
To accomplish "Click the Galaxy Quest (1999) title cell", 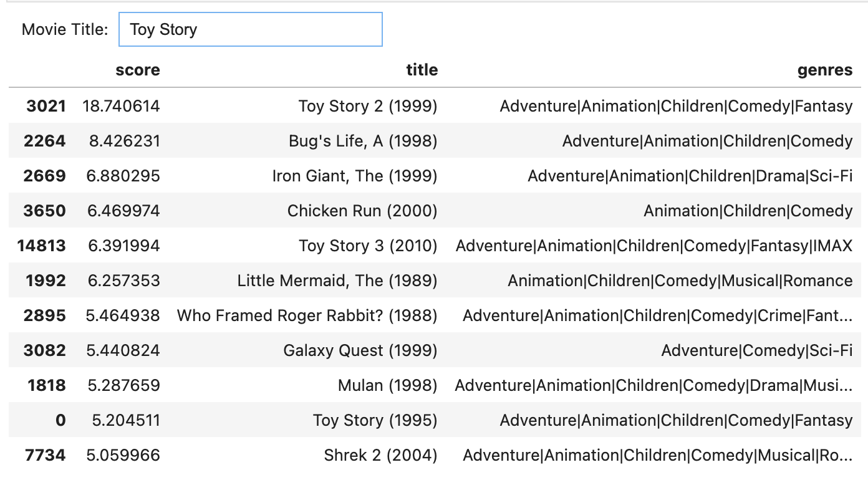I will (x=360, y=350).
